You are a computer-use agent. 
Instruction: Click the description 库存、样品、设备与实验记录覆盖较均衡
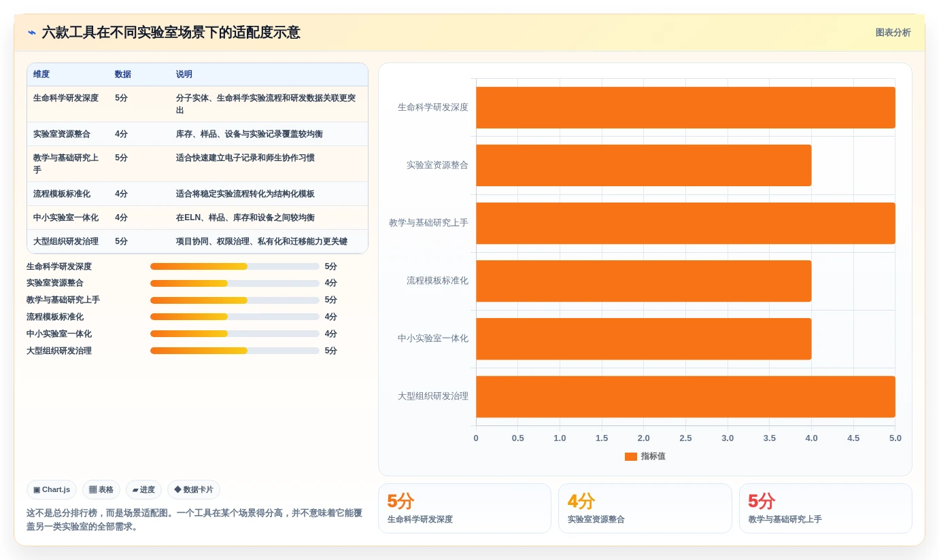[250, 134]
